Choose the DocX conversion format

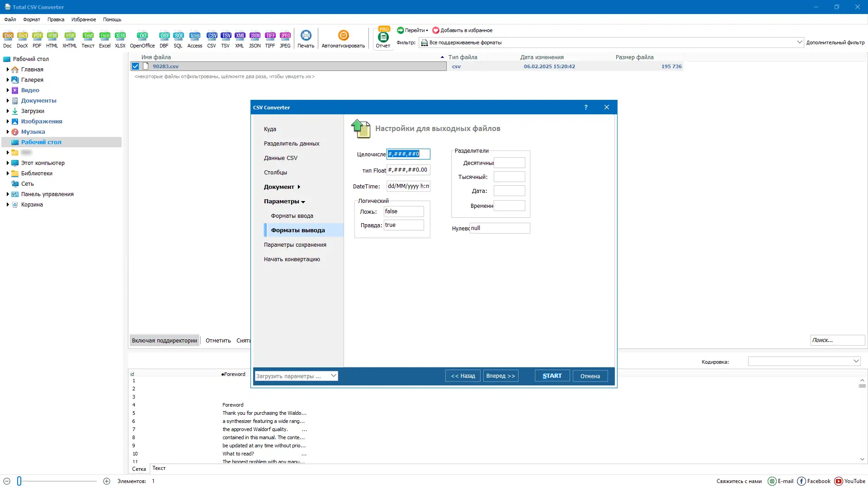pyautogui.click(x=22, y=38)
